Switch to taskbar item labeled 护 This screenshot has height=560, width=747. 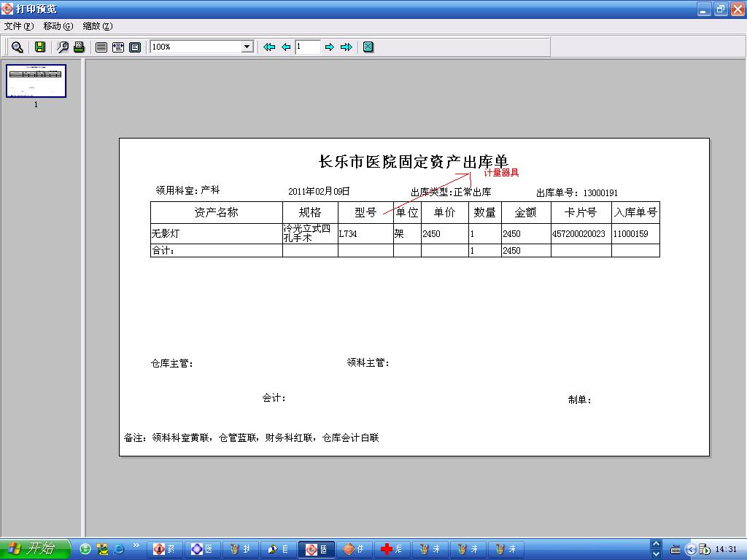pos(240,549)
